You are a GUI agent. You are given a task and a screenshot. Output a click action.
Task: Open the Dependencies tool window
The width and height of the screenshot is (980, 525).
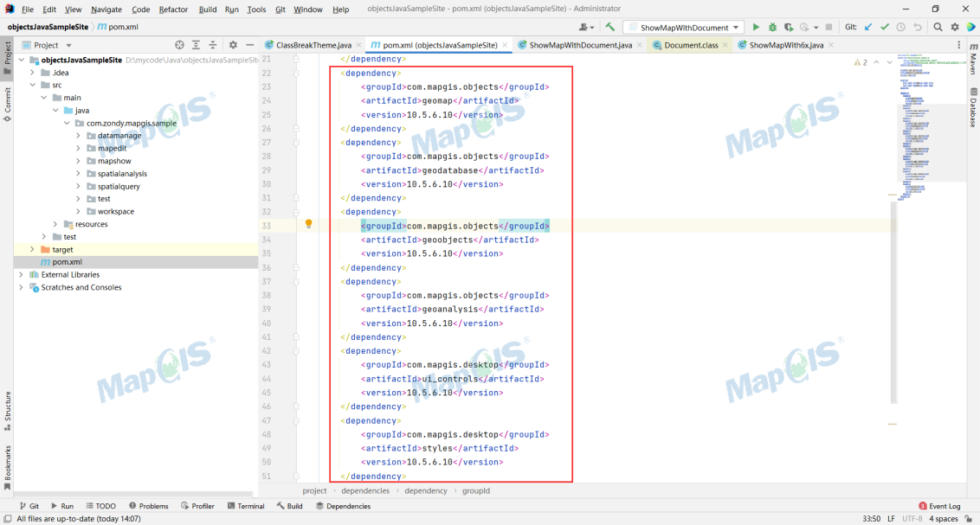[x=343, y=506]
